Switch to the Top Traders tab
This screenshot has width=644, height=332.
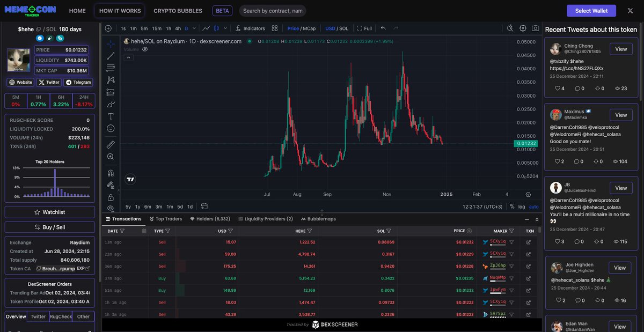(165, 219)
